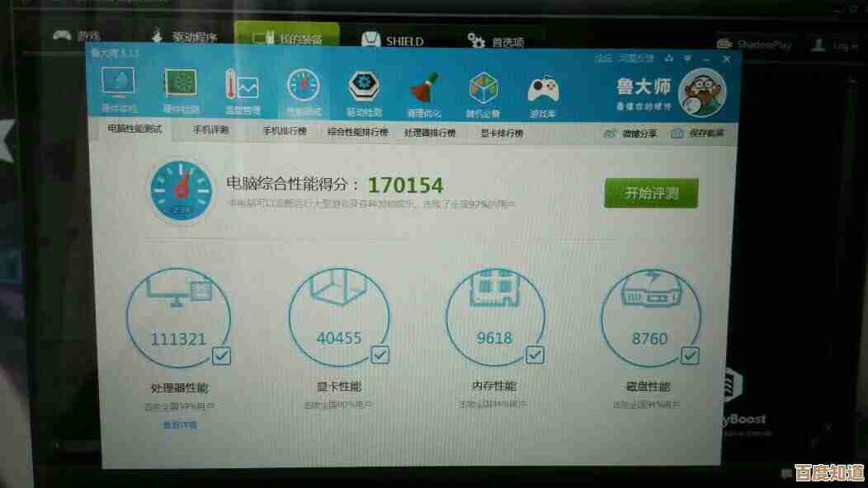The height and width of the screenshot is (488, 868).
Task: Toggle the 显卡性能 checkbox
Action: pos(380,354)
